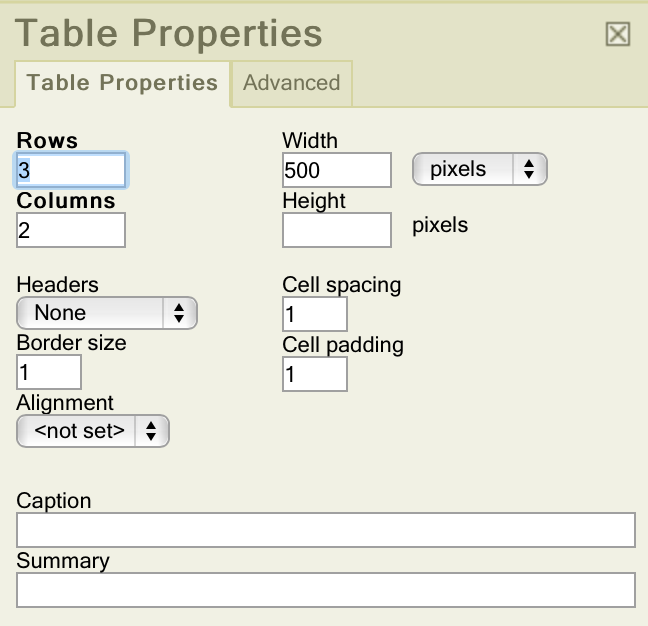Click the Width value field

tap(337, 170)
